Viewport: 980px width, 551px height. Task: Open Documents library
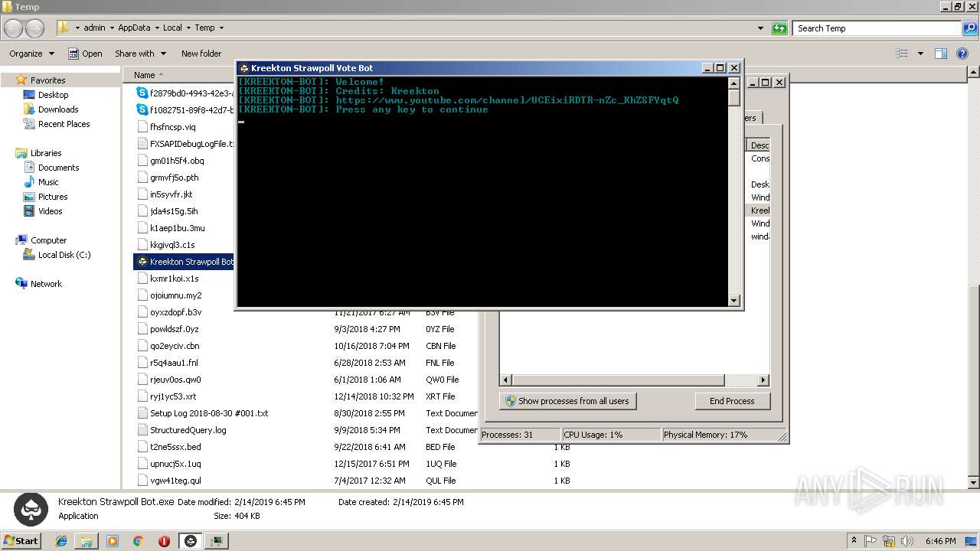(x=58, y=168)
